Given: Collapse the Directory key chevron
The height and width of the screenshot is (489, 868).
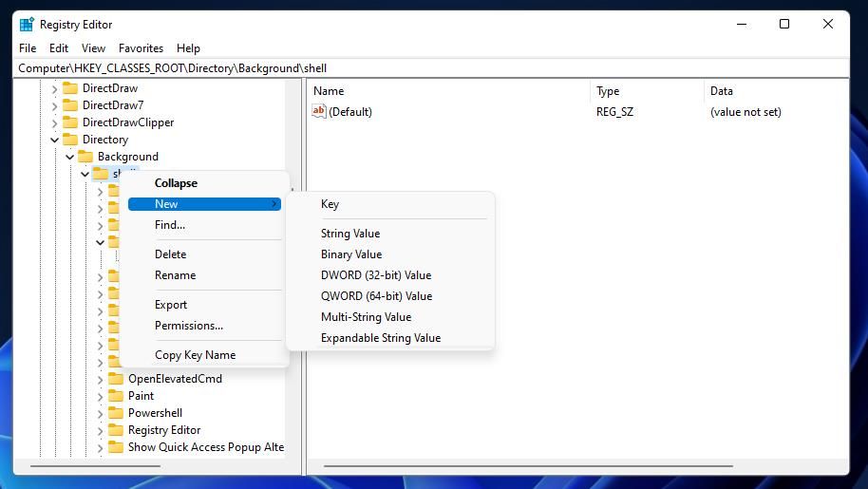Looking at the screenshot, I should click(x=54, y=140).
